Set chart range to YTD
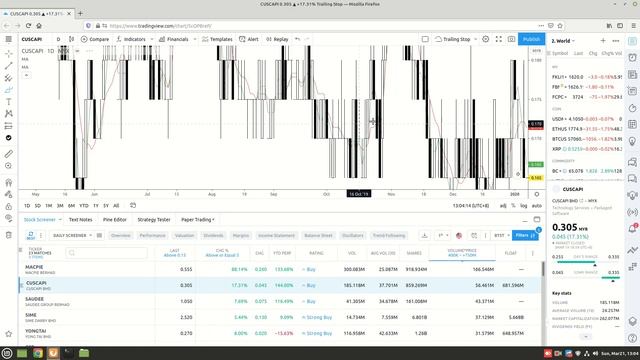The height and width of the screenshot is (360, 640). coord(84,206)
